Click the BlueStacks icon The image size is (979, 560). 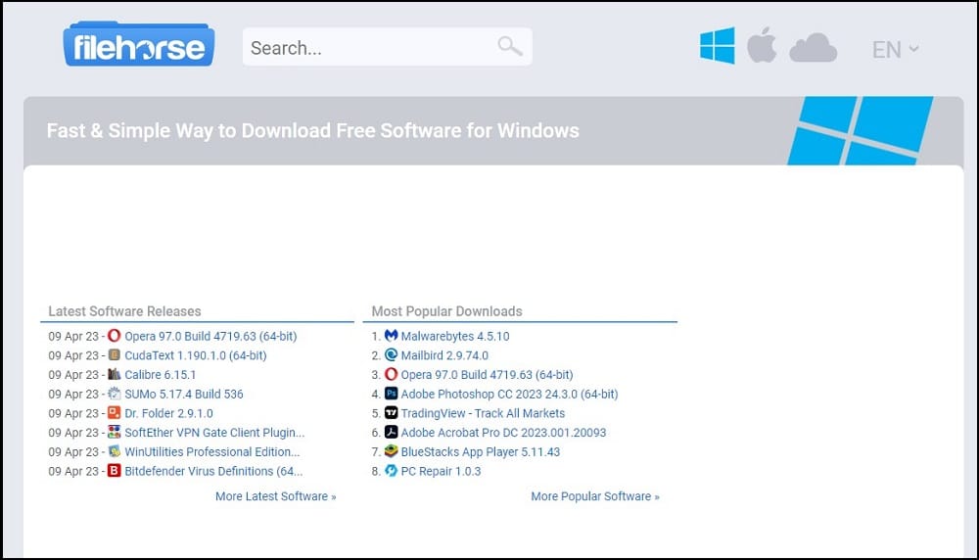pos(391,451)
